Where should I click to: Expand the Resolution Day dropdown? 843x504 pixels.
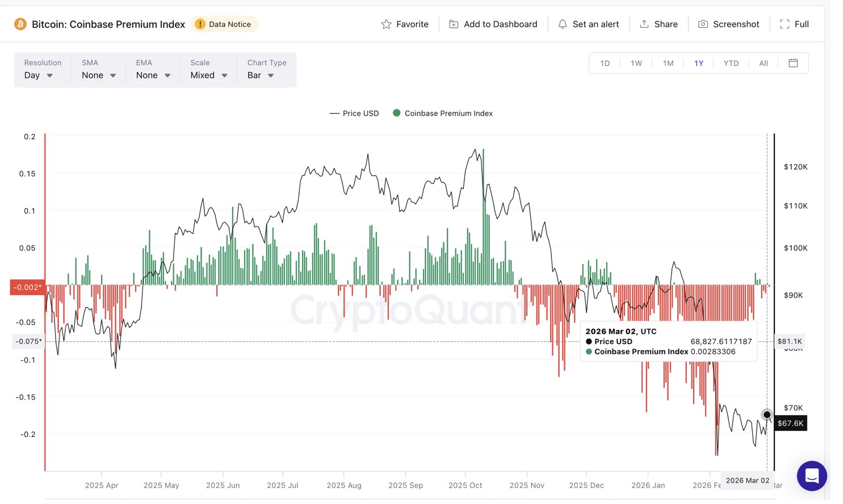(39, 75)
